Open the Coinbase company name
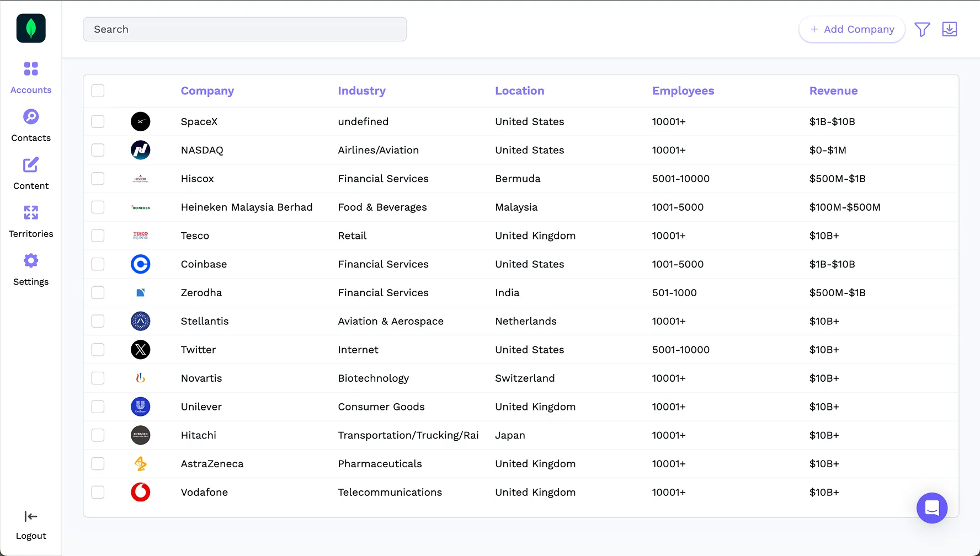This screenshot has height=556, width=980. pyautogui.click(x=204, y=264)
